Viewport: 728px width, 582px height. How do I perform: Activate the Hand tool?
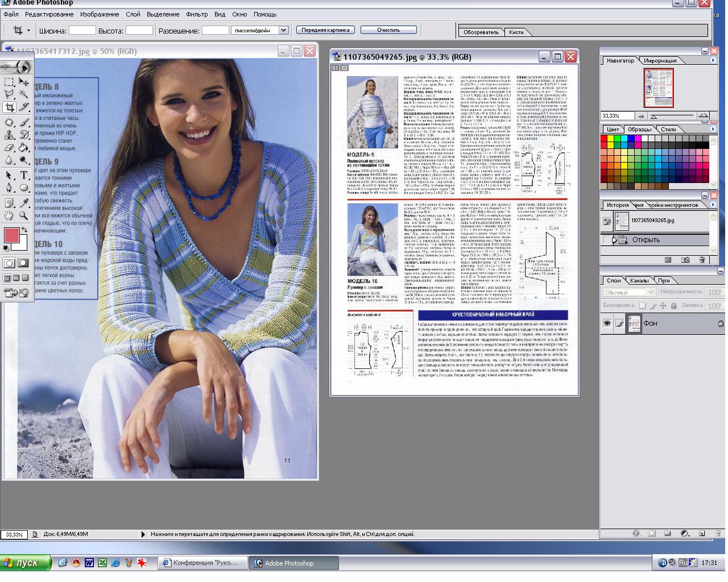pos(9,216)
